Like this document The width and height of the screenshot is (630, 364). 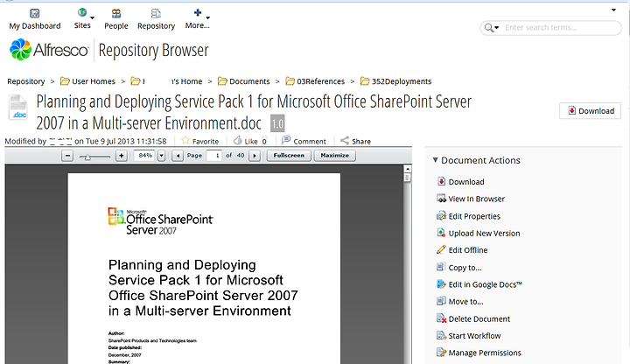click(x=246, y=141)
